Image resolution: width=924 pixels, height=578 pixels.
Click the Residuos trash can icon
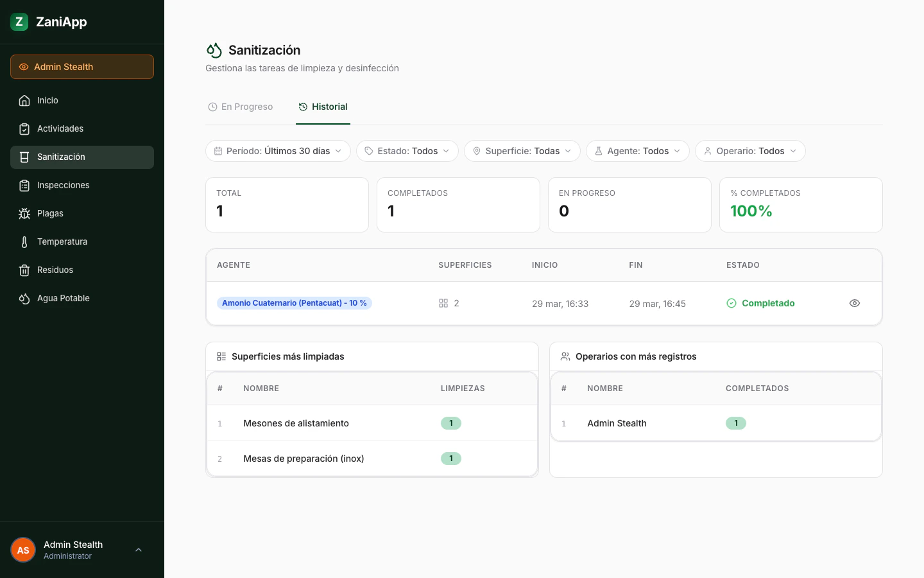click(24, 270)
